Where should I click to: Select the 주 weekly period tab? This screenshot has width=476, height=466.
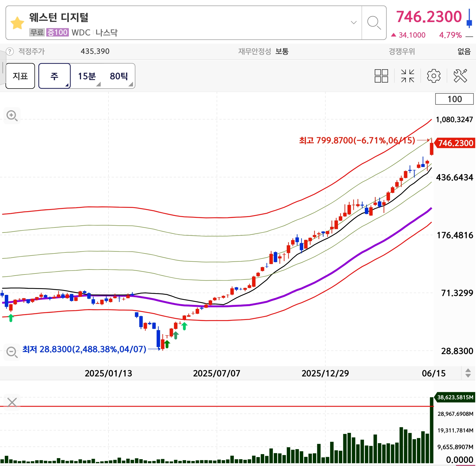click(54, 76)
